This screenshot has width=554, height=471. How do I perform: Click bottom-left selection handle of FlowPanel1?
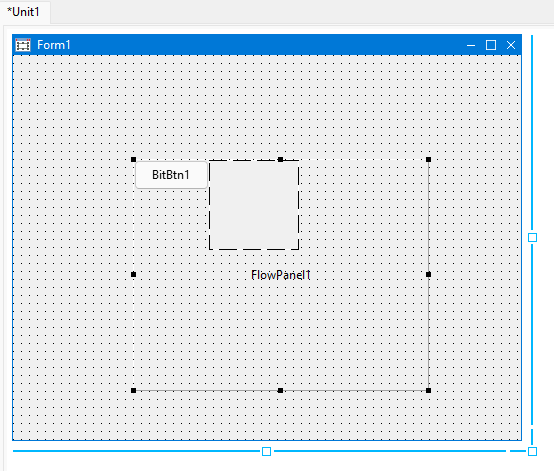click(x=134, y=390)
